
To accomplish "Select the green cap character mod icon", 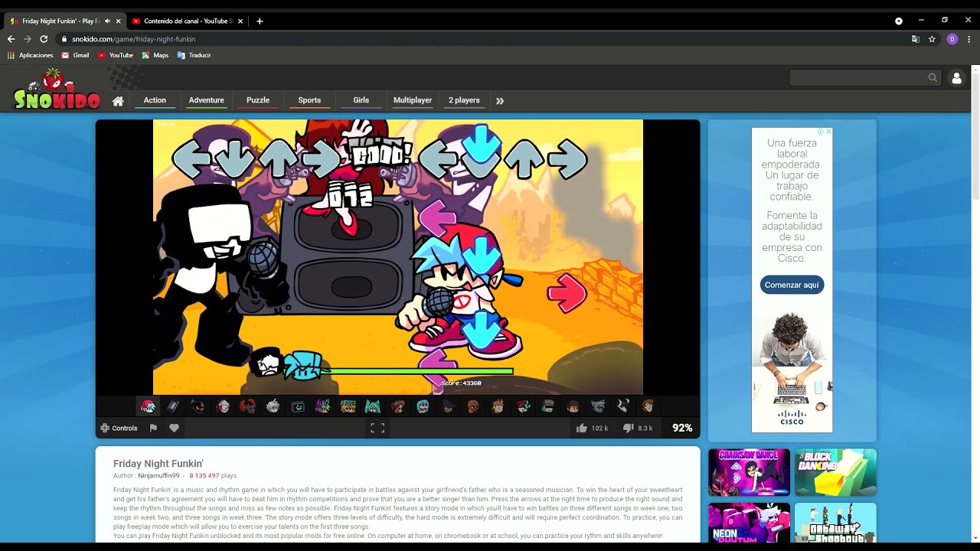I will coord(548,406).
